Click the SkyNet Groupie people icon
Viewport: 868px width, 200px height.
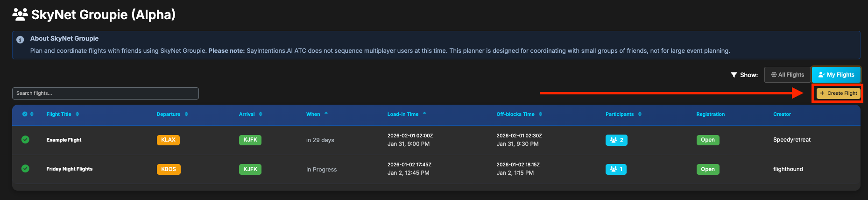tap(20, 14)
